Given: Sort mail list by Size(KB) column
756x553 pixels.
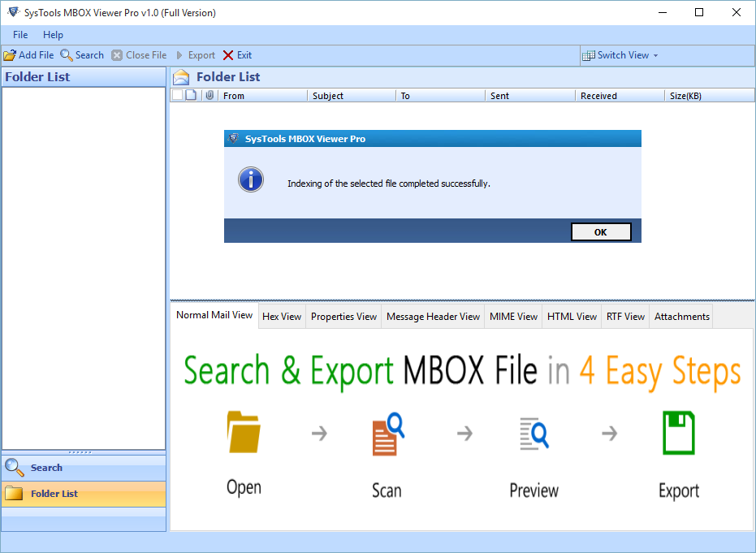Looking at the screenshot, I should (x=709, y=96).
